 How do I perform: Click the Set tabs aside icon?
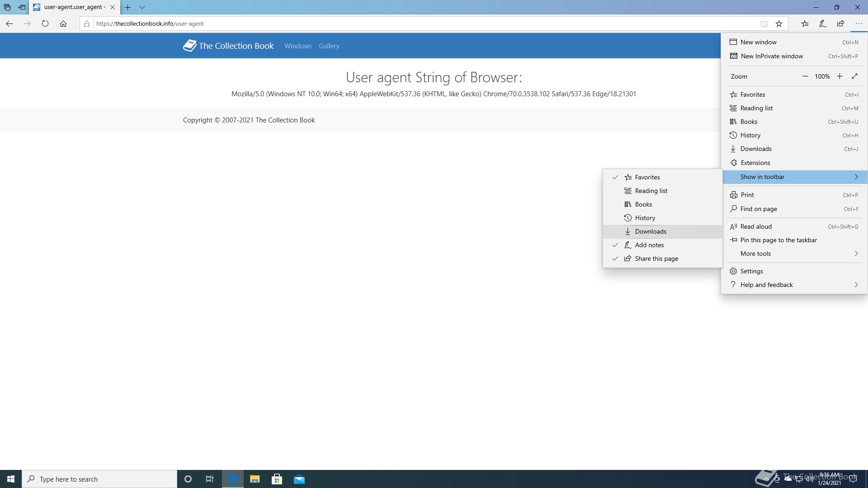[22, 7]
